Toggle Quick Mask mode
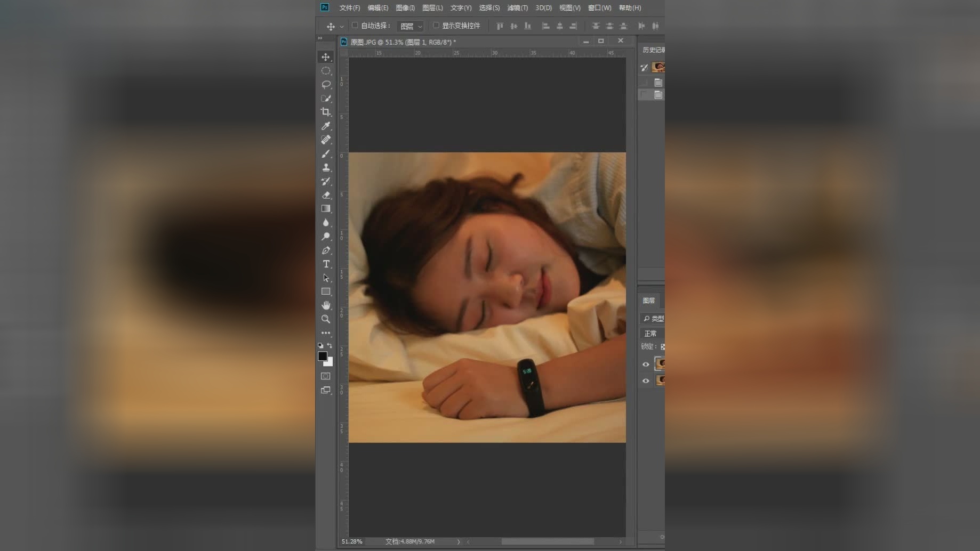Image resolution: width=980 pixels, height=551 pixels. [326, 376]
